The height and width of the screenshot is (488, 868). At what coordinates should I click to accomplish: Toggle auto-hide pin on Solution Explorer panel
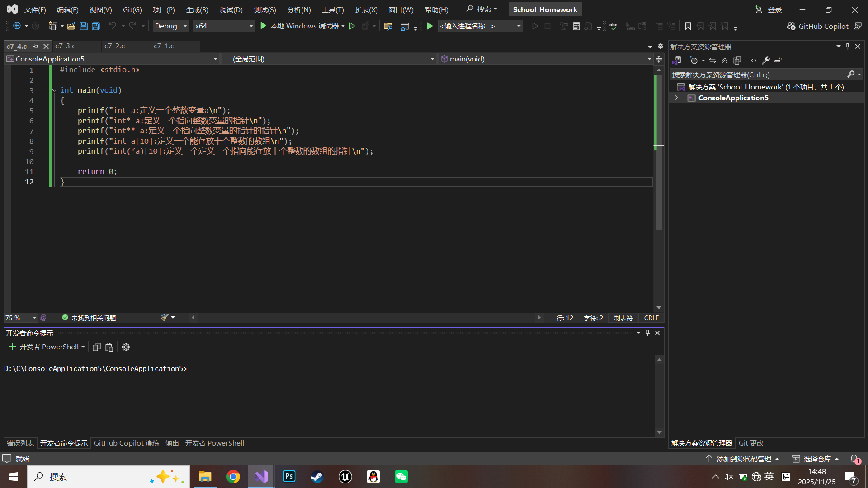click(x=848, y=46)
